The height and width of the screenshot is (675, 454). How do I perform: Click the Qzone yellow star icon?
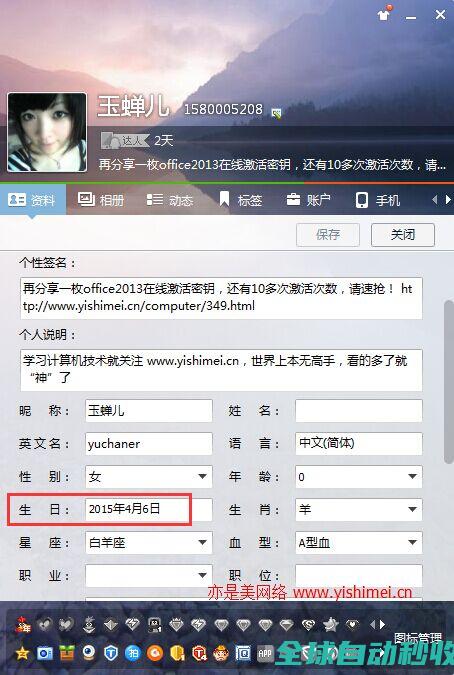point(22,654)
